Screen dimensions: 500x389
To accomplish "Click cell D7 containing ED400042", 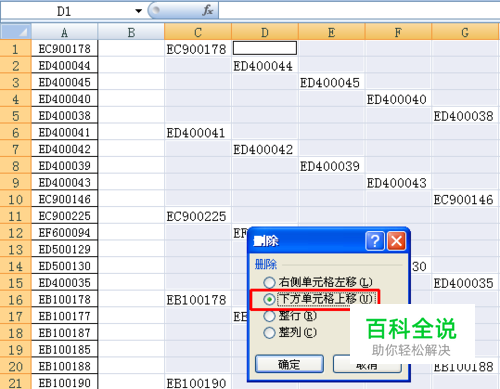I will (x=265, y=149).
